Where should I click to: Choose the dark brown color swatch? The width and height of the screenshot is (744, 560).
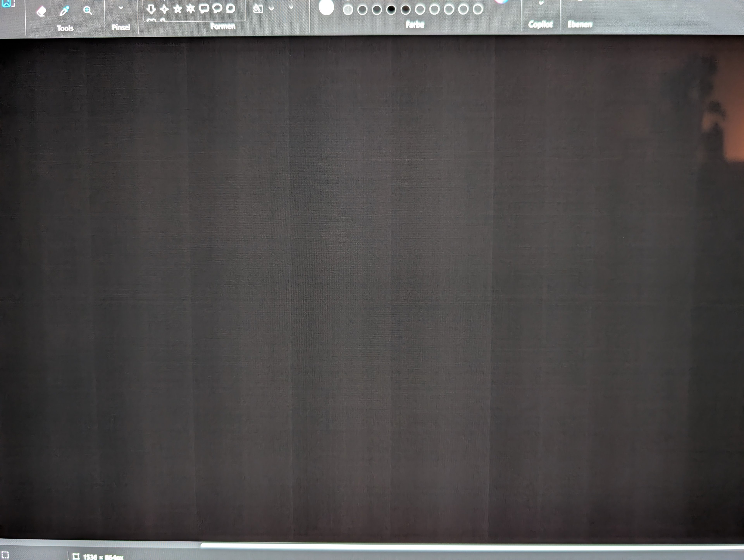[406, 10]
